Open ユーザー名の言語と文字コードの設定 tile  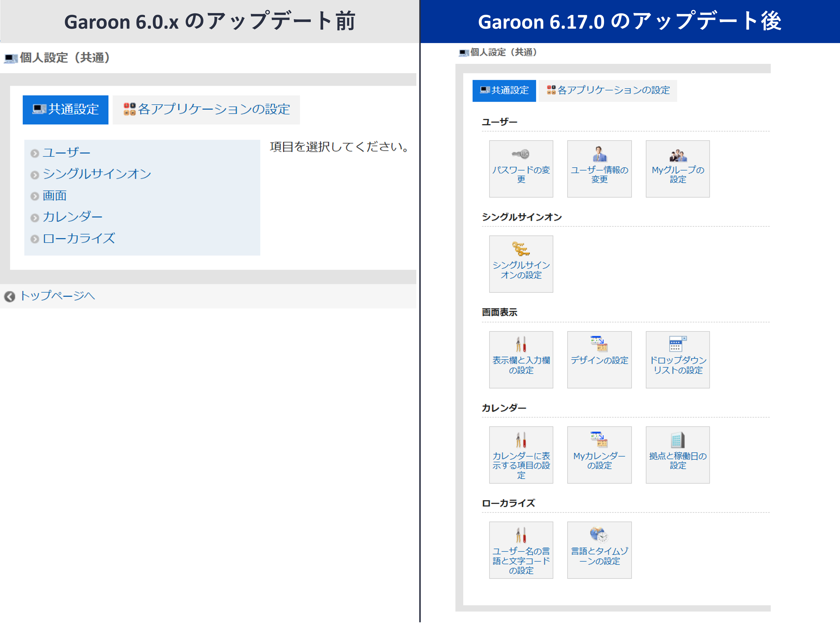tap(521, 551)
